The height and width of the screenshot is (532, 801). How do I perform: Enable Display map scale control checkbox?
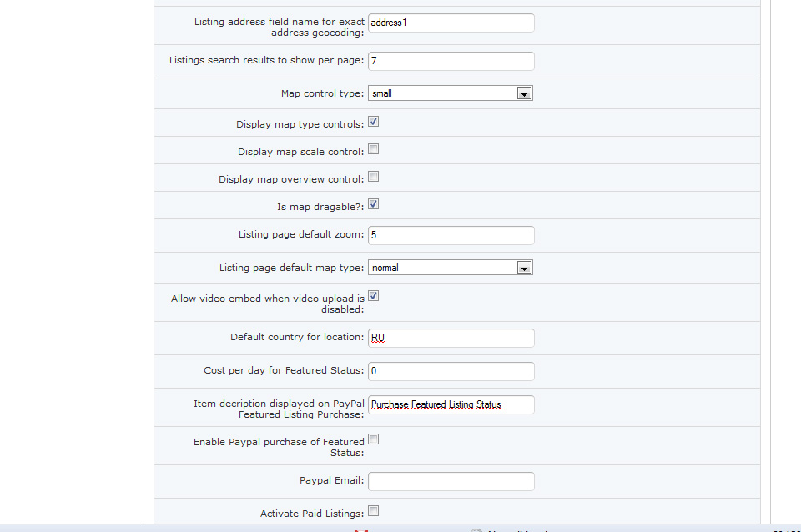coord(374,149)
